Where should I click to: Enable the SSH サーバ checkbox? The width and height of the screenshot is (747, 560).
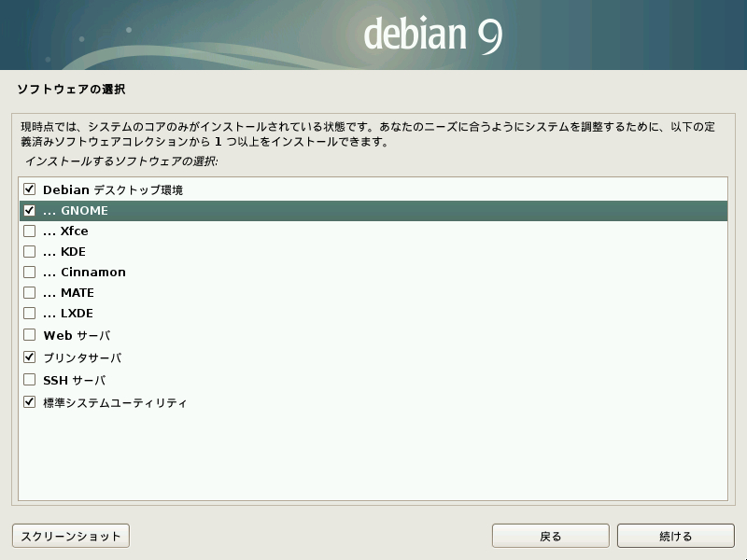30,380
